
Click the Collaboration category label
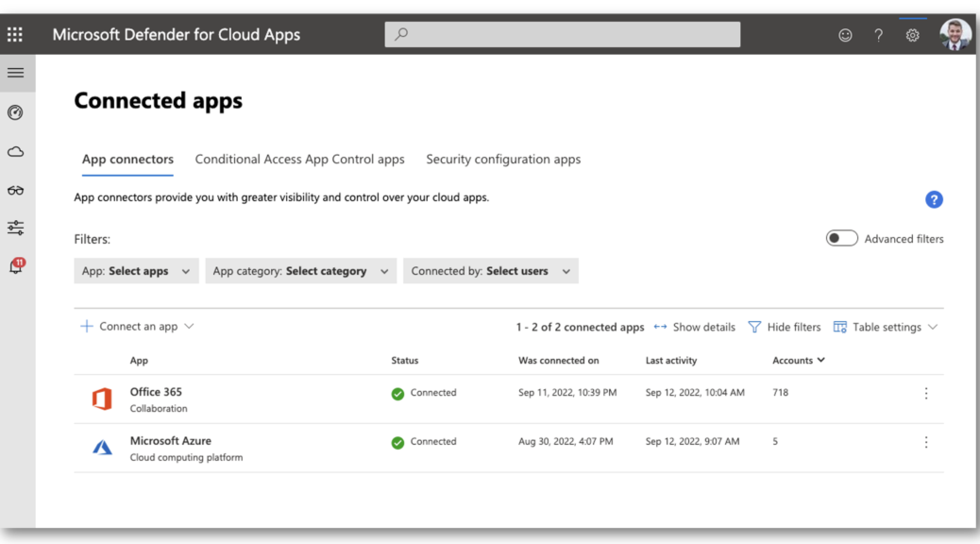159,408
